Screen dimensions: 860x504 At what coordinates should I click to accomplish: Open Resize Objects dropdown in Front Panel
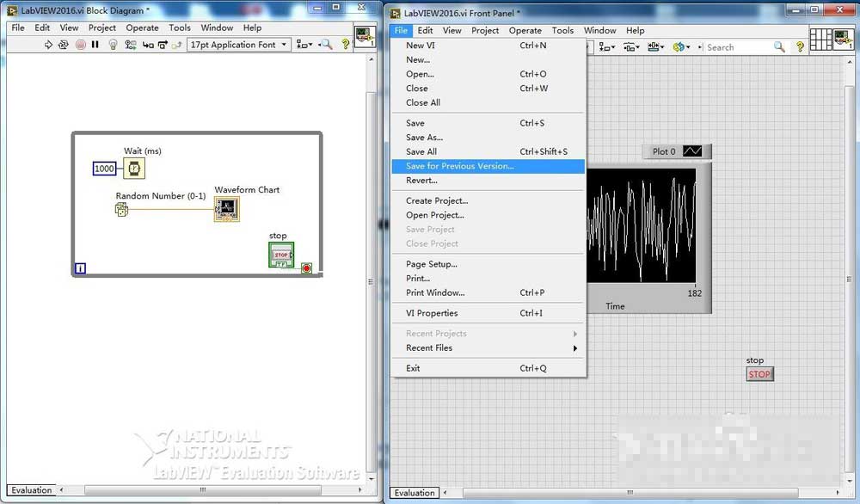(655, 47)
